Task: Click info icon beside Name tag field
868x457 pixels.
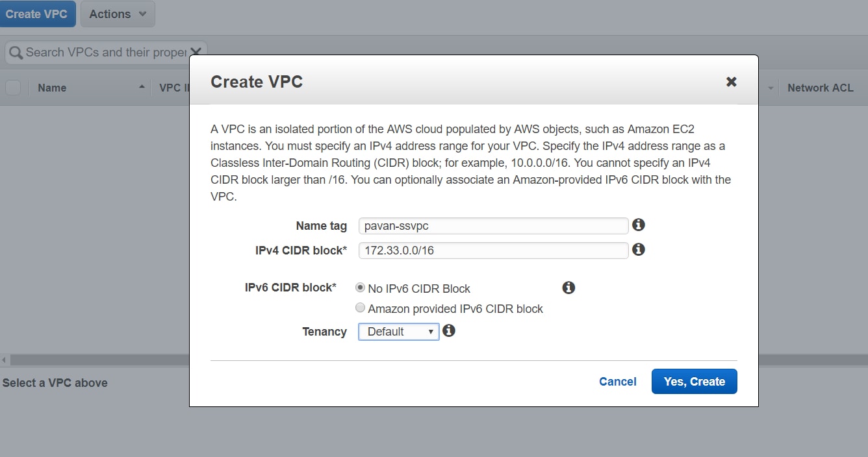Action: click(x=639, y=225)
